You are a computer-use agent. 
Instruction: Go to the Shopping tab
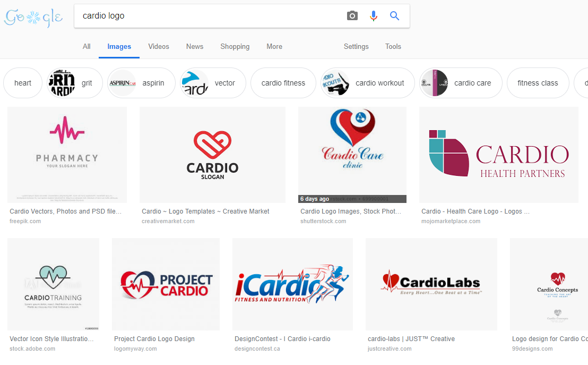pos(235,47)
